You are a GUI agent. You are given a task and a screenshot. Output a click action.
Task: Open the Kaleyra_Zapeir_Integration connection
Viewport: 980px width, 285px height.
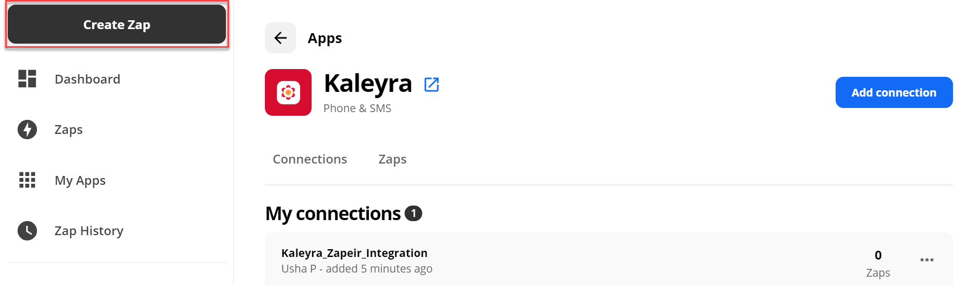pos(354,253)
